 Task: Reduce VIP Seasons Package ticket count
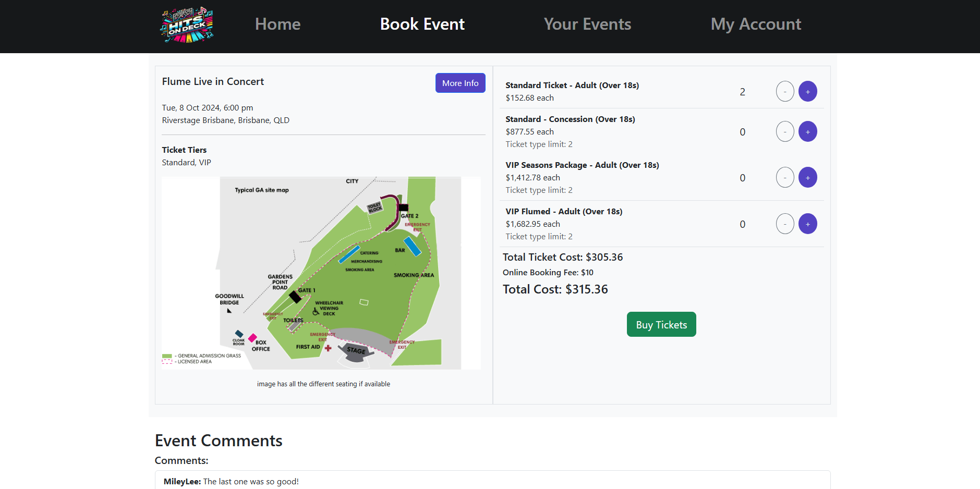pyautogui.click(x=784, y=178)
